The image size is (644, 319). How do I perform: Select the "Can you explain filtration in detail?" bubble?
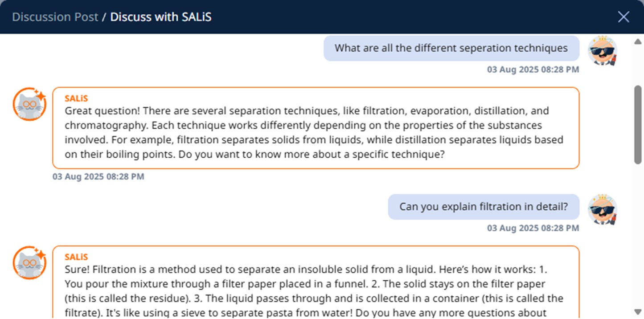click(484, 207)
